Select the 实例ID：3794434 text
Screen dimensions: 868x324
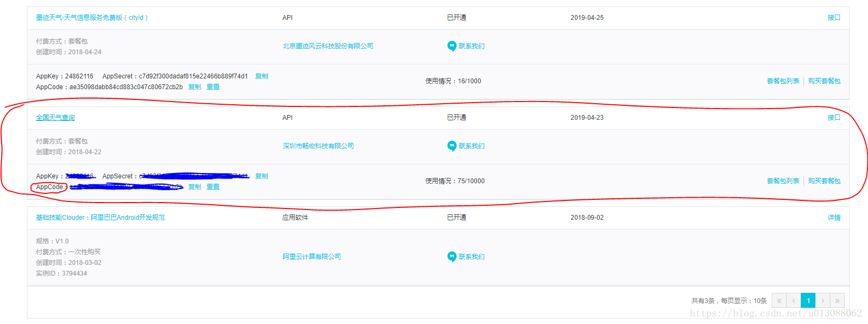click(x=61, y=273)
